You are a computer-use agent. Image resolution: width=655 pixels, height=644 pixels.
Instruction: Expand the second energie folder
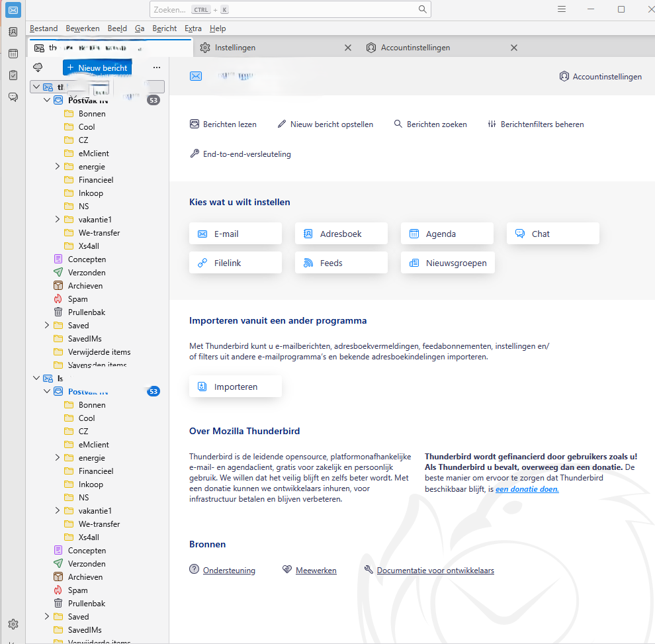point(58,457)
